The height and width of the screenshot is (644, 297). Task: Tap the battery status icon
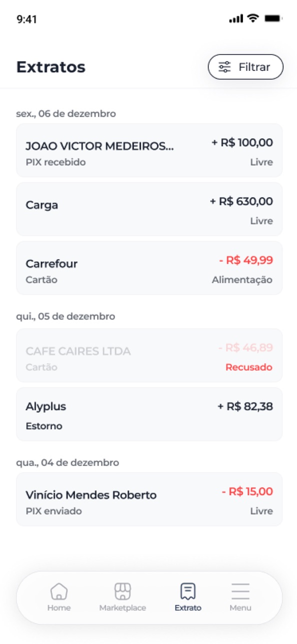pyautogui.click(x=273, y=19)
